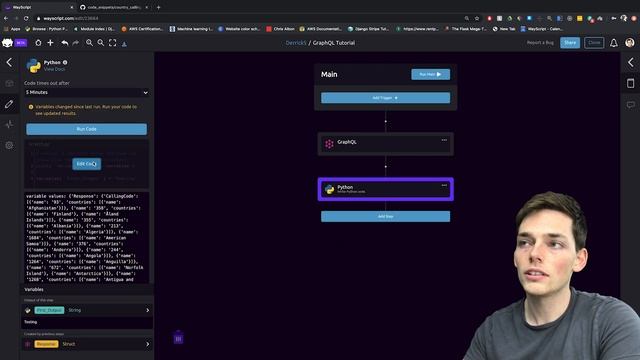Select the Python node on canvas

385,189
